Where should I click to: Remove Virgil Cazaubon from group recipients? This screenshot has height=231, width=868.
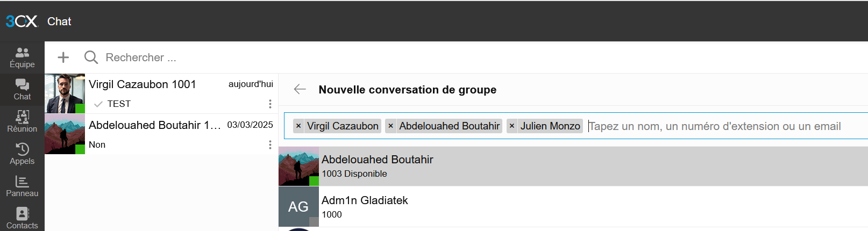[x=298, y=126]
